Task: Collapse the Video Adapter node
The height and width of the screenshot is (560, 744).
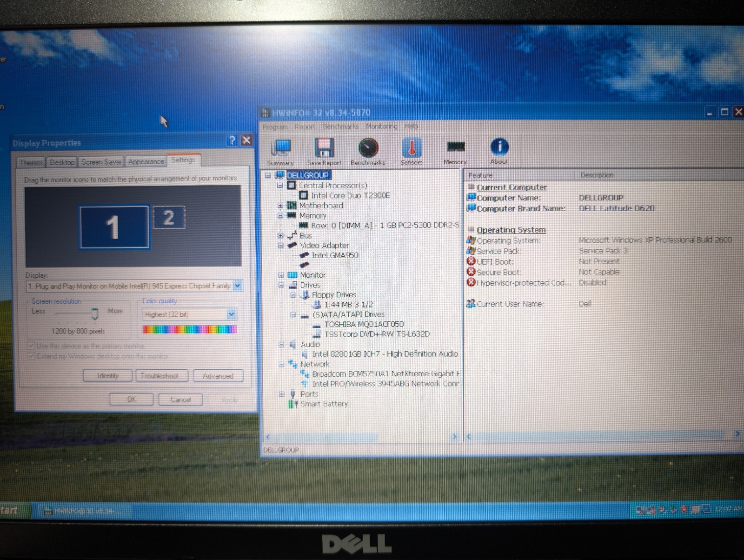Action: [x=280, y=246]
